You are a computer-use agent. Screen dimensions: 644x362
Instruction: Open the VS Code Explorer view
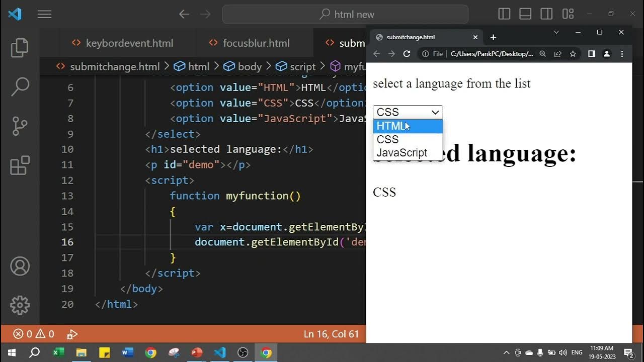(20, 47)
